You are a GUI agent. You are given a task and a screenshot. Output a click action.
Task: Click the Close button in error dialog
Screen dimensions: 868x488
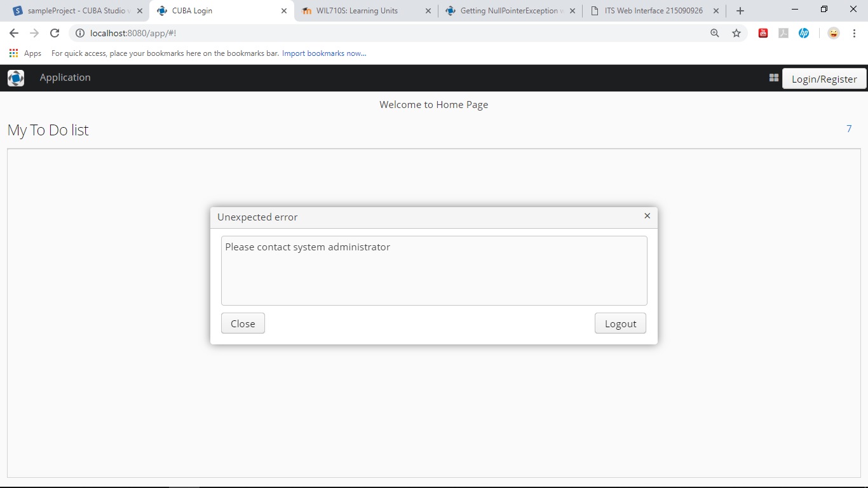click(x=243, y=323)
